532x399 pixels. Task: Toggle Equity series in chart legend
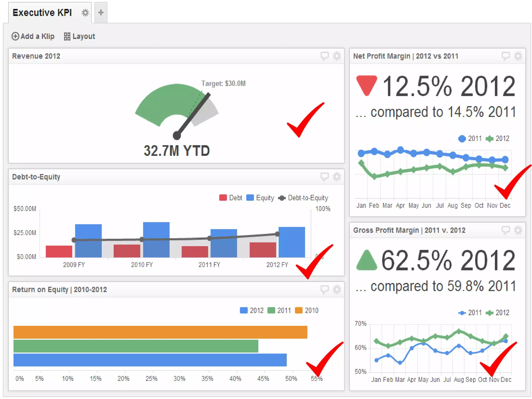coord(260,198)
